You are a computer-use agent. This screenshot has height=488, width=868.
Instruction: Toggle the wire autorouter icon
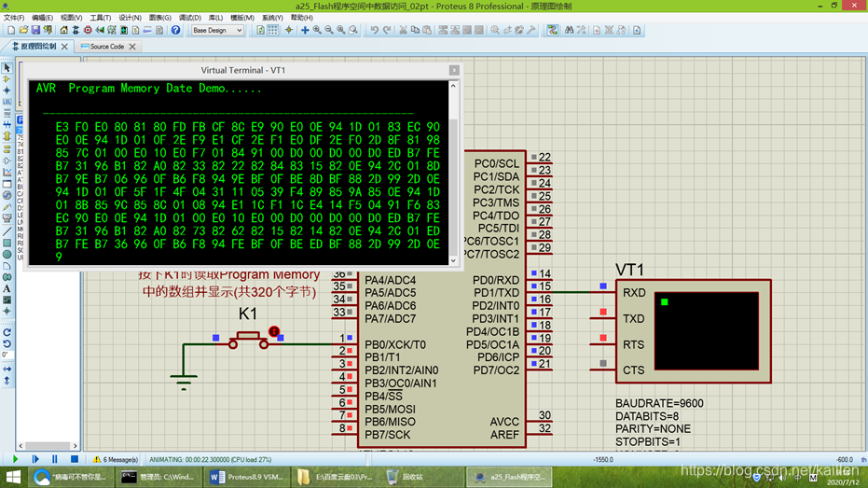[553, 30]
